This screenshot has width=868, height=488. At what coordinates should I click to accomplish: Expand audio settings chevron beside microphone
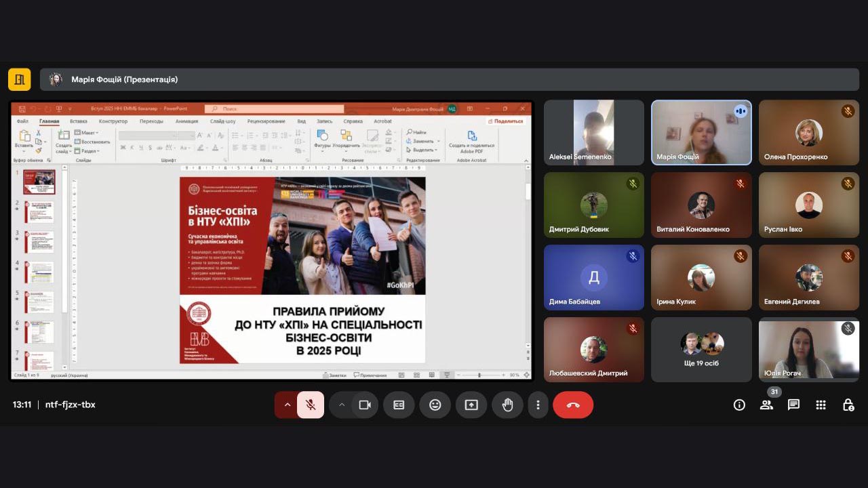coord(287,405)
